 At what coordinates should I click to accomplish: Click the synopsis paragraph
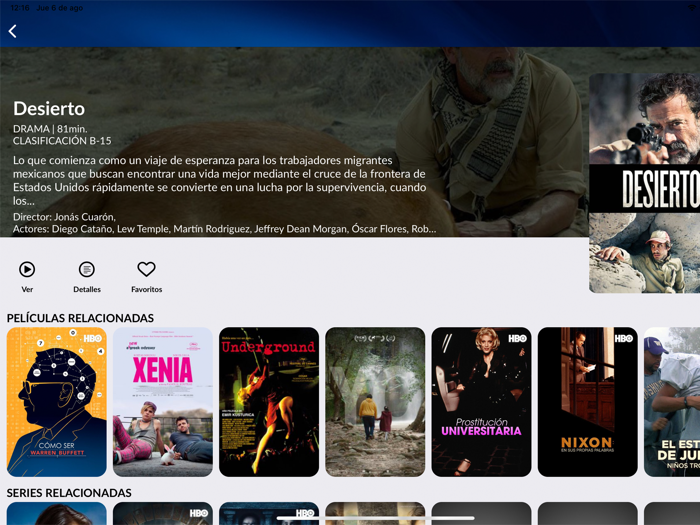tap(220, 180)
